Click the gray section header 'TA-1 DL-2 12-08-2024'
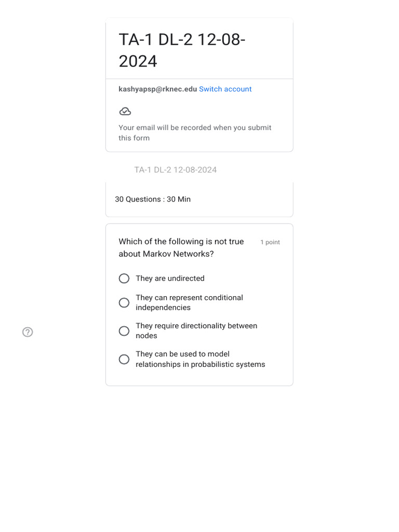The width and height of the screenshot is (399, 532). click(x=176, y=170)
